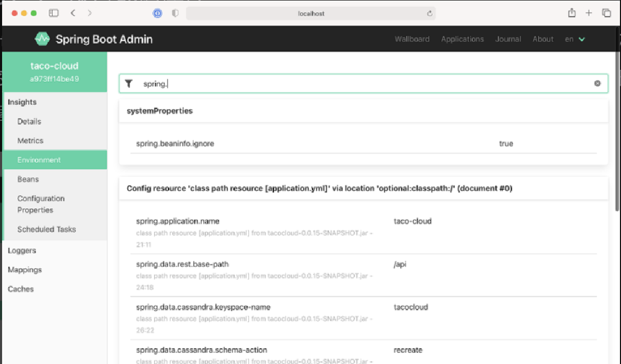Screen dimensions: 621x364
Task: Open Loggers in the sidebar
Action: coord(22,251)
